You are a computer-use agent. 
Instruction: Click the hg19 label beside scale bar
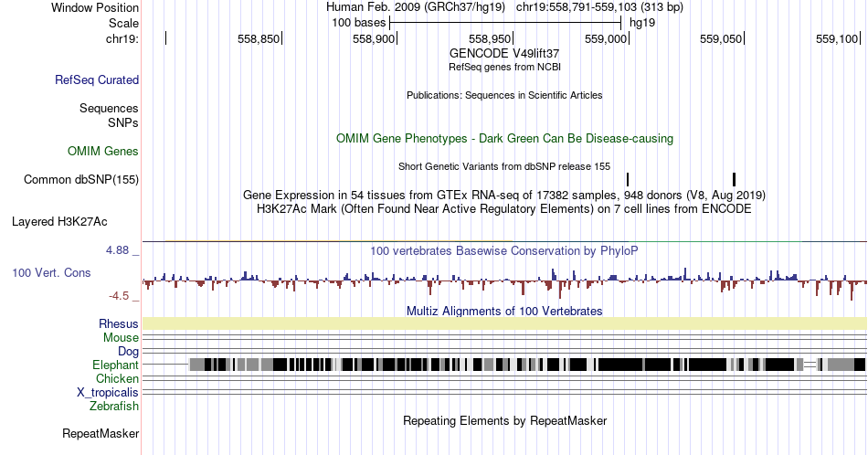click(642, 23)
